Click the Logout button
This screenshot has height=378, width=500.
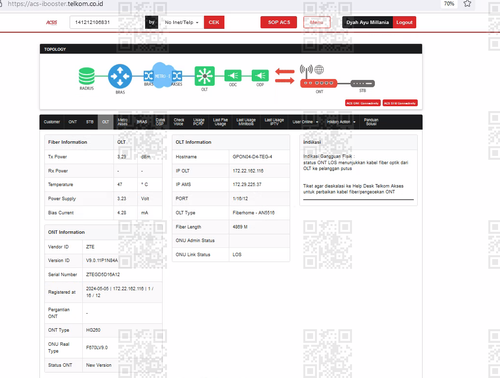tap(404, 22)
